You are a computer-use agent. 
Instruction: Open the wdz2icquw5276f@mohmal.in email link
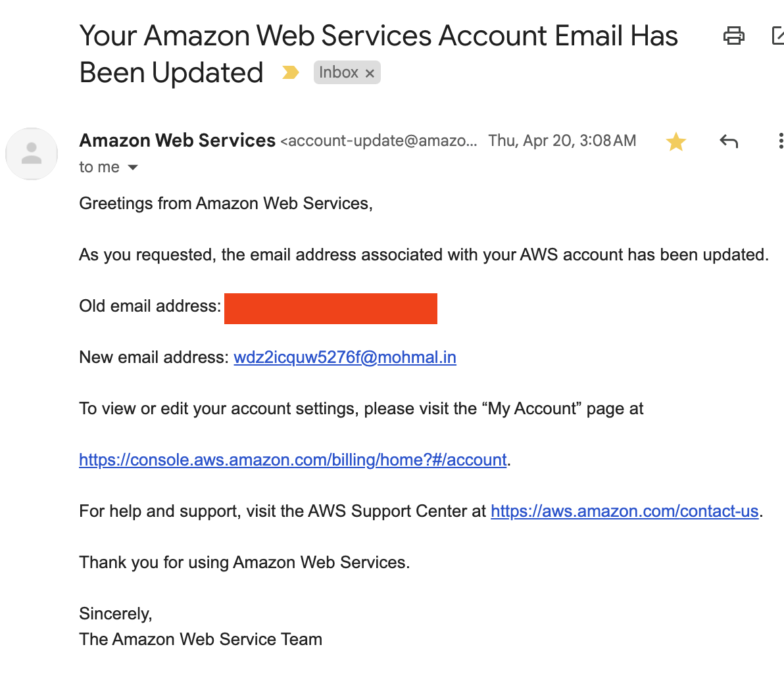[345, 358]
